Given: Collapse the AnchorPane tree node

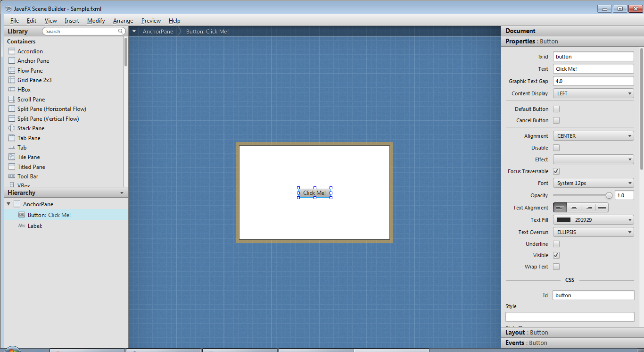Looking at the screenshot, I should click(8, 204).
